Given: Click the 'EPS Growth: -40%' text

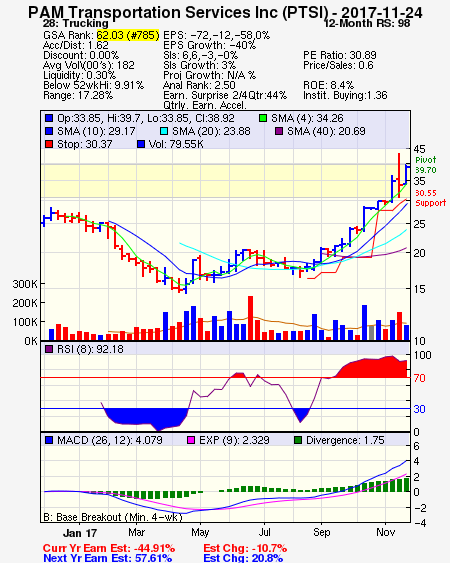Looking at the screenshot, I should tap(210, 45).
